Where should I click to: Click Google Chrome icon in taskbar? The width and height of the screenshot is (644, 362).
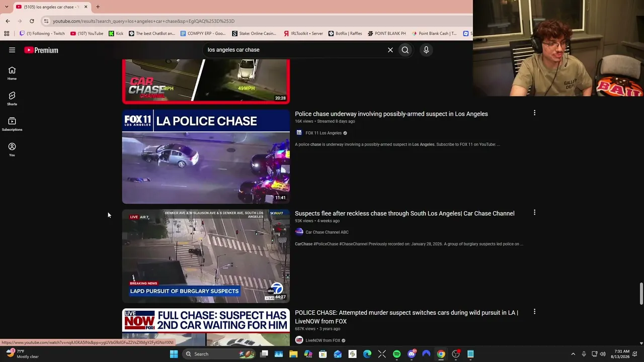[x=441, y=354]
